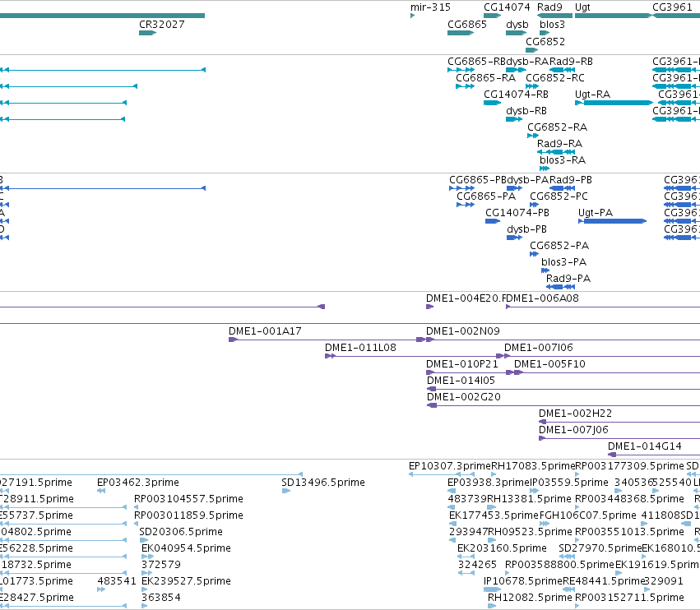
Task: Select the RP003588800.5prime EST label
Action: coord(559,565)
